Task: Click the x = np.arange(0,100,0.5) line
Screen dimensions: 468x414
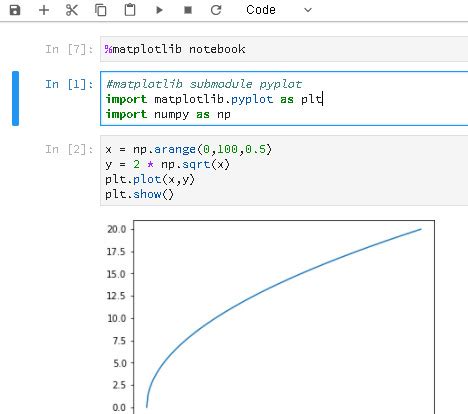Action: tap(189, 149)
